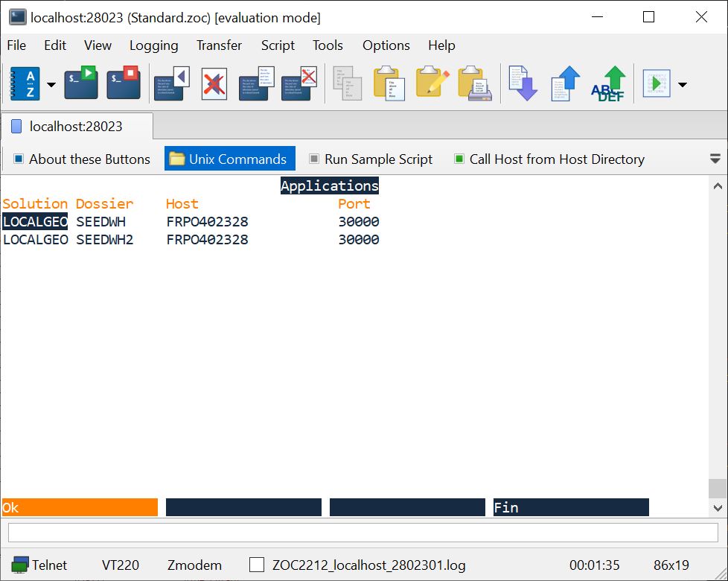This screenshot has width=728, height=581.
Task: Start a file upload transfer
Action: 565,83
